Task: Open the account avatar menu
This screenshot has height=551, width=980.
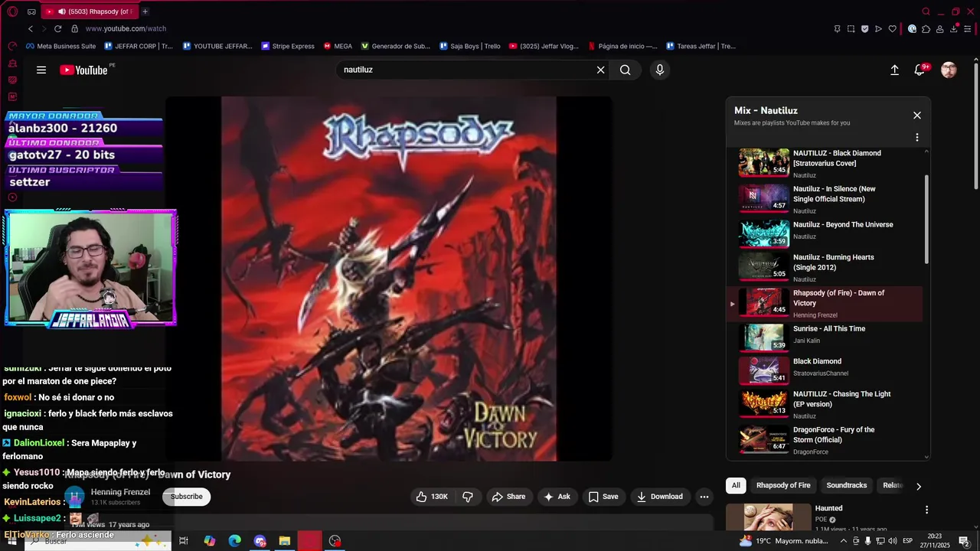Action: point(949,70)
